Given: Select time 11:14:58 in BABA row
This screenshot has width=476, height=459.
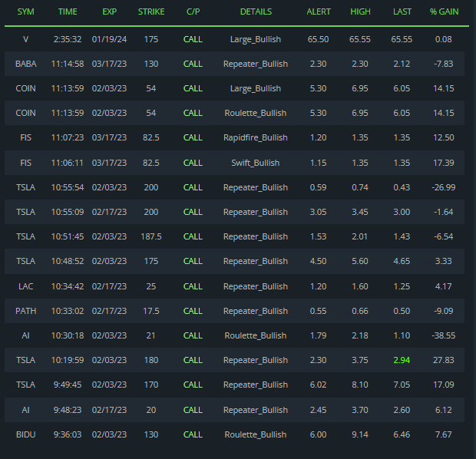Looking at the screenshot, I should [68, 64].
